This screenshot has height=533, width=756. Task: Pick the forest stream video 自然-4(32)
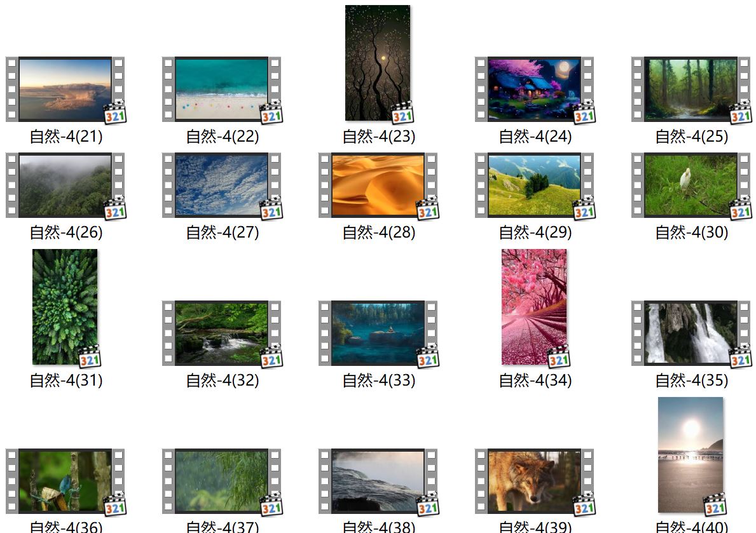(221, 333)
